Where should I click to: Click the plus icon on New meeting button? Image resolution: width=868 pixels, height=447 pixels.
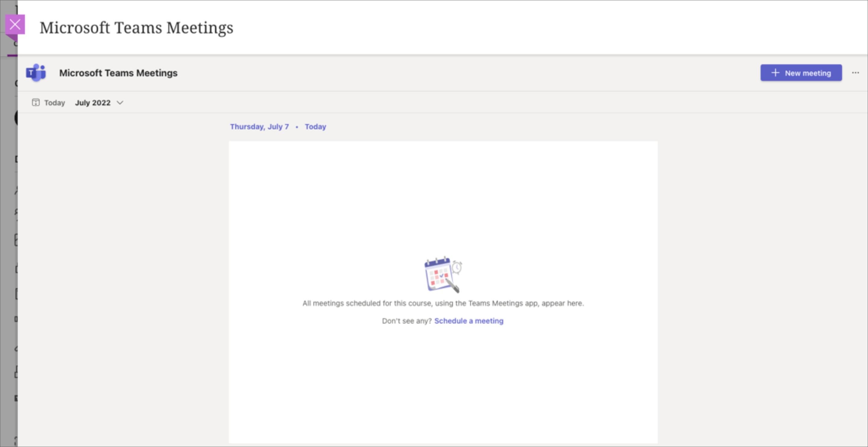tap(776, 73)
